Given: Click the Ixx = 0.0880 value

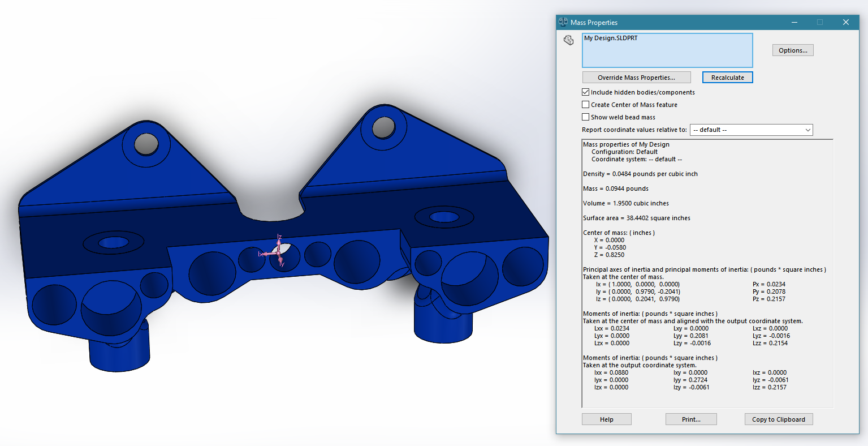Looking at the screenshot, I should pos(611,372).
